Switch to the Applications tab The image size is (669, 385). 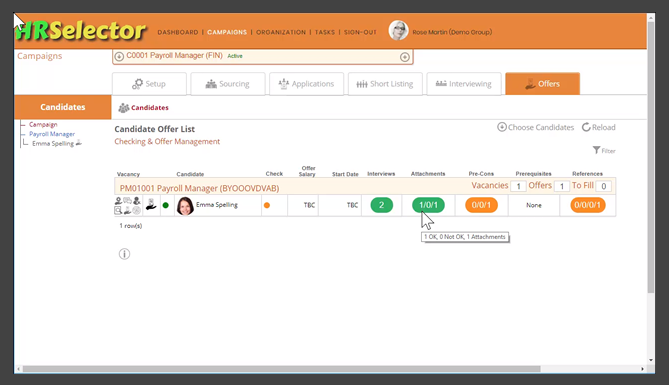click(x=306, y=84)
